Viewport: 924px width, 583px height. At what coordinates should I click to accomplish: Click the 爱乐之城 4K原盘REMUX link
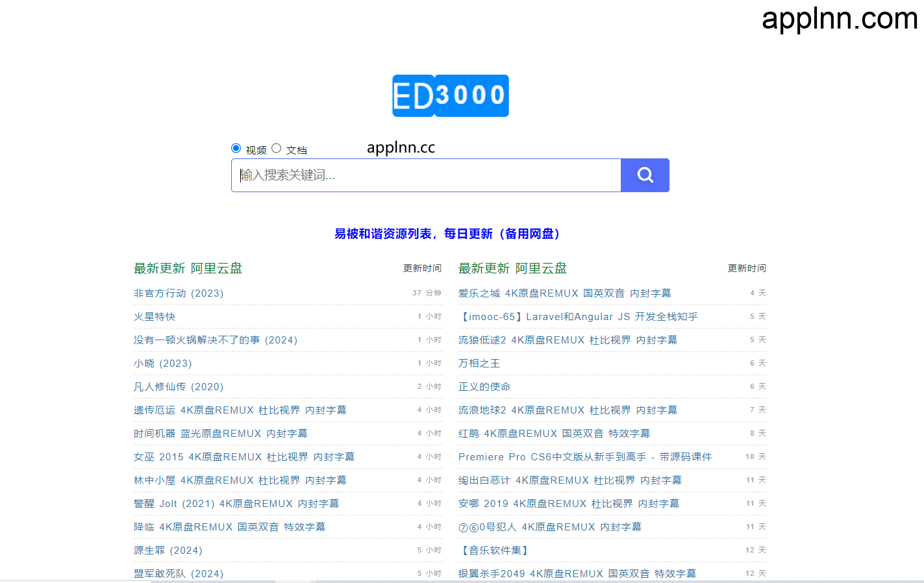point(565,293)
